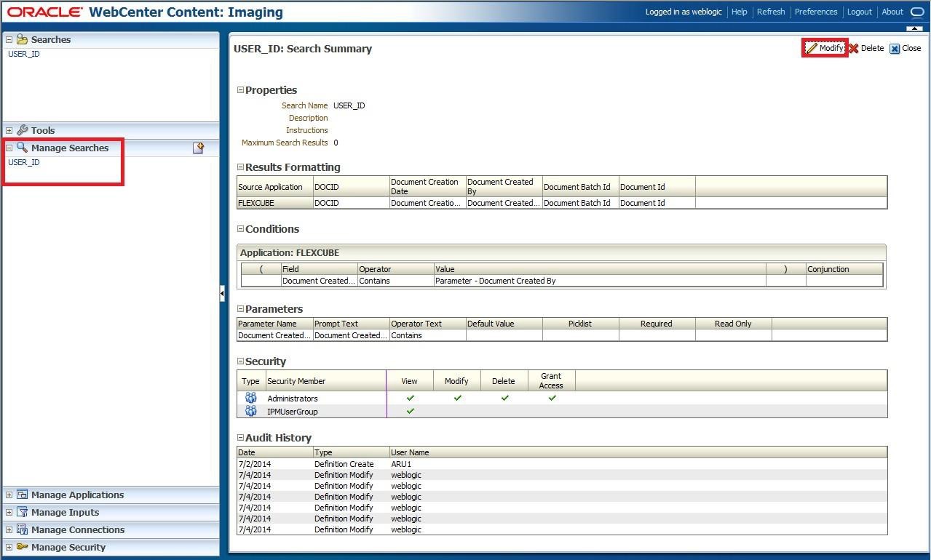The image size is (931, 560).
Task: Open the Help link in header
Action: click(739, 12)
